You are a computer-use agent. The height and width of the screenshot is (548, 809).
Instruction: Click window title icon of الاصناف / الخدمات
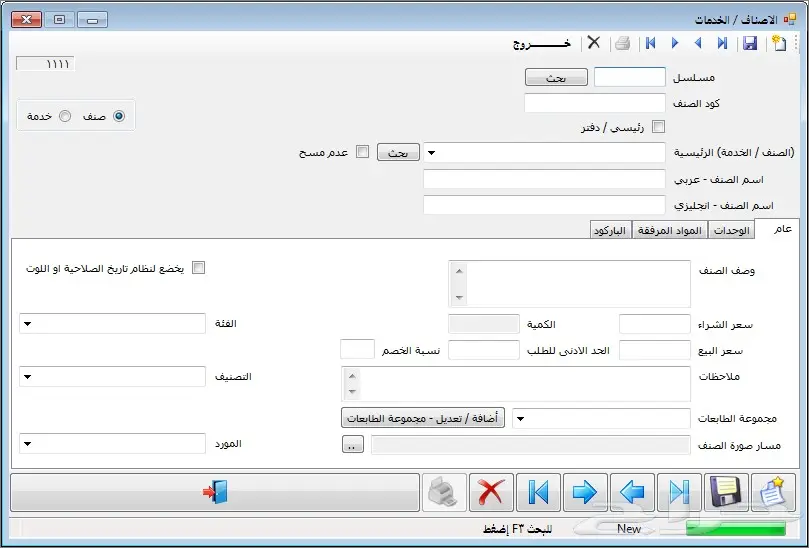coord(789,20)
